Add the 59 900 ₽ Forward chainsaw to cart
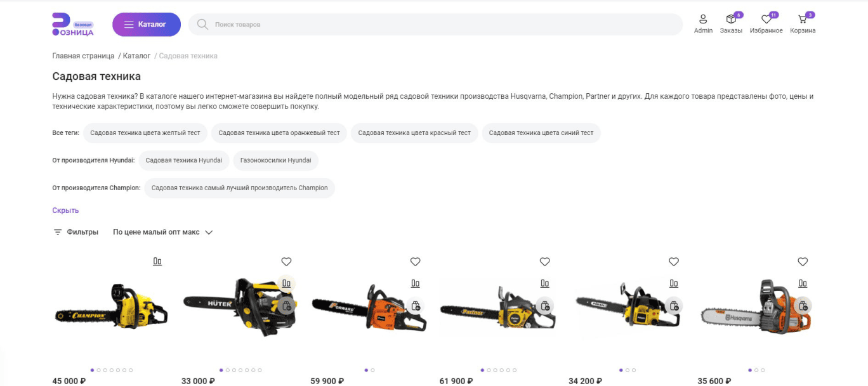Image resolution: width=868 pixels, height=386 pixels. click(x=416, y=306)
